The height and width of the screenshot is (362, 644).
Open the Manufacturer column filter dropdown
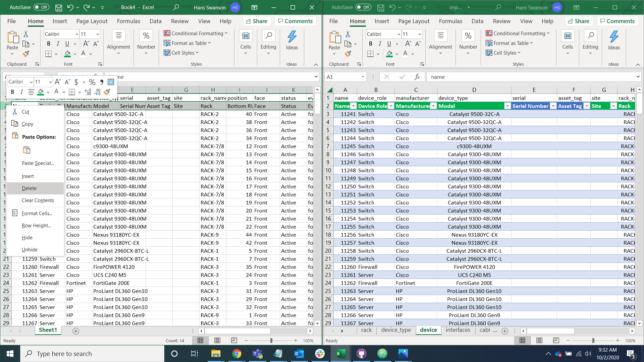[x=433, y=106]
